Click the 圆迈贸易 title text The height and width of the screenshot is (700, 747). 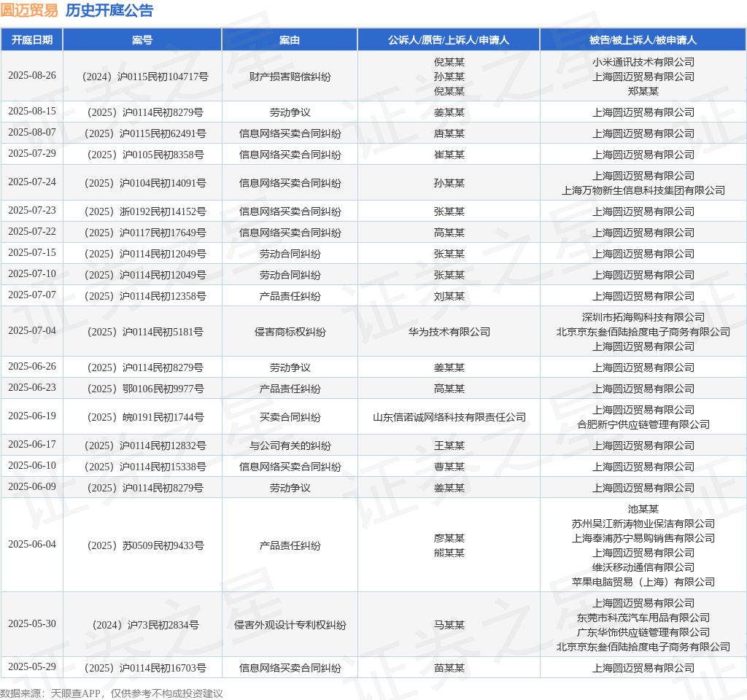pyautogui.click(x=29, y=10)
